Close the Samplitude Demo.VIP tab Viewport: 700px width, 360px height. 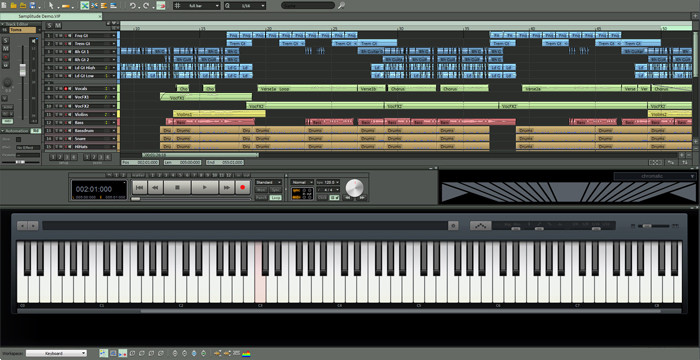pyautogui.click(x=100, y=16)
